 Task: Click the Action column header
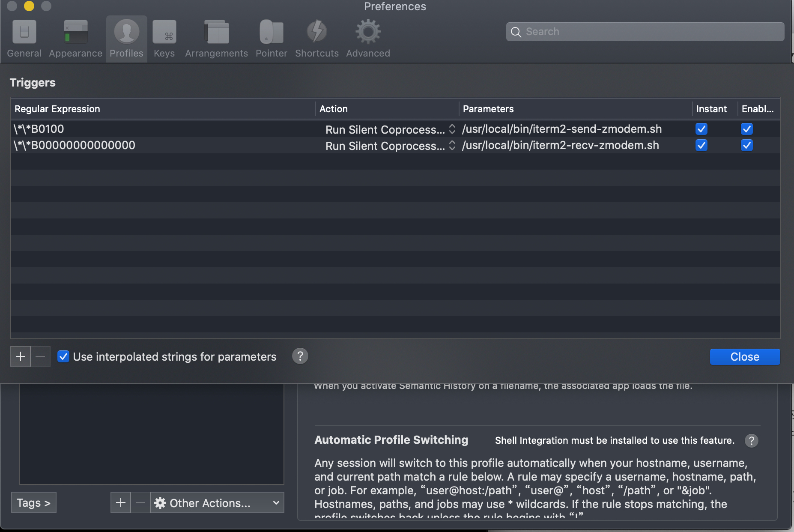pos(334,109)
